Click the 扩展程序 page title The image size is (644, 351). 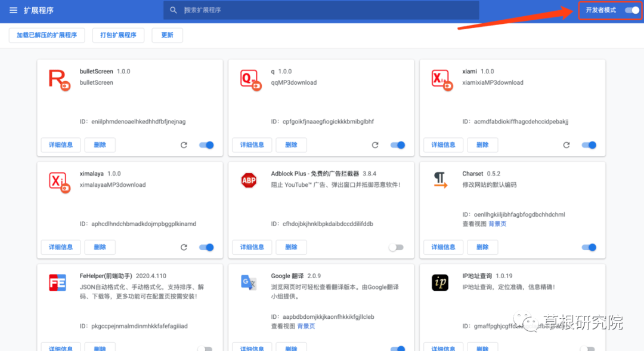click(39, 10)
